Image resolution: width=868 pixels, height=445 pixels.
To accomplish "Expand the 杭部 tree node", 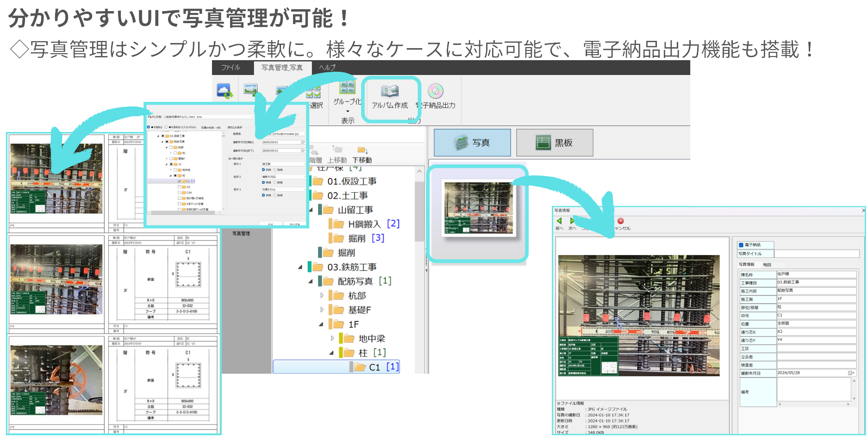I will (x=322, y=295).
